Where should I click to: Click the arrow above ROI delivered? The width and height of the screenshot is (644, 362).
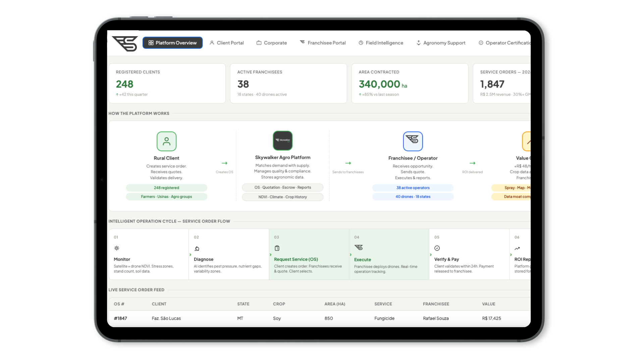(472, 163)
